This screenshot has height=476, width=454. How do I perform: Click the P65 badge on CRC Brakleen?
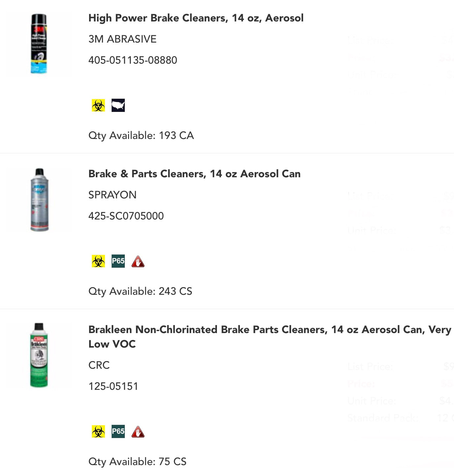118,432
